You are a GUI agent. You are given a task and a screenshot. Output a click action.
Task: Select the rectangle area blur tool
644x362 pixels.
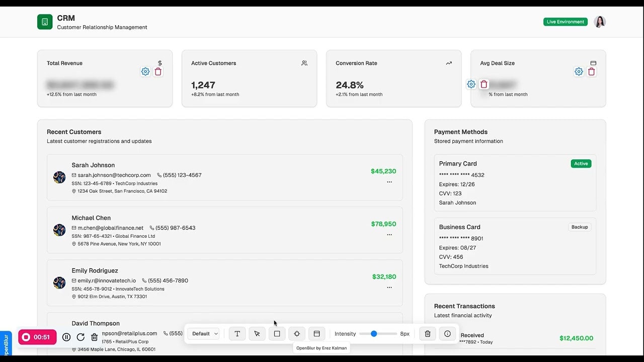pos(277,333)
